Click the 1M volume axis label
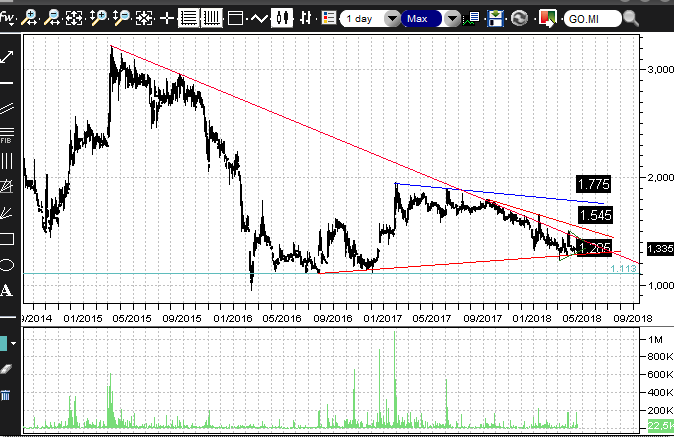The height and width of the screenshot is (437, 674). coord(656,339)
